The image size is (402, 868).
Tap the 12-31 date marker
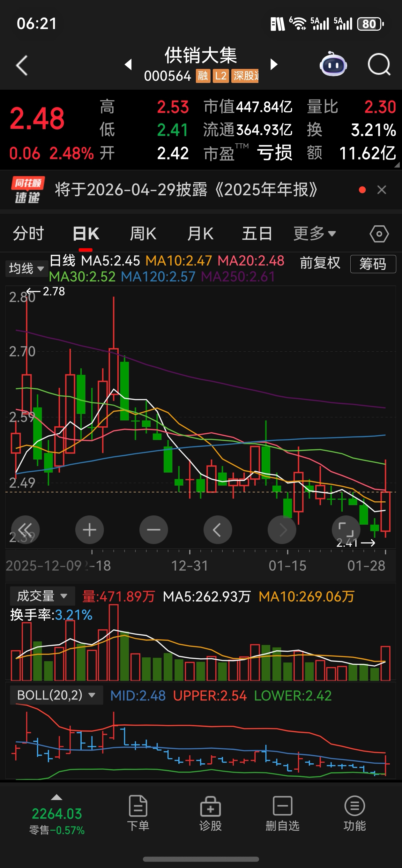(x=190, y=566)
